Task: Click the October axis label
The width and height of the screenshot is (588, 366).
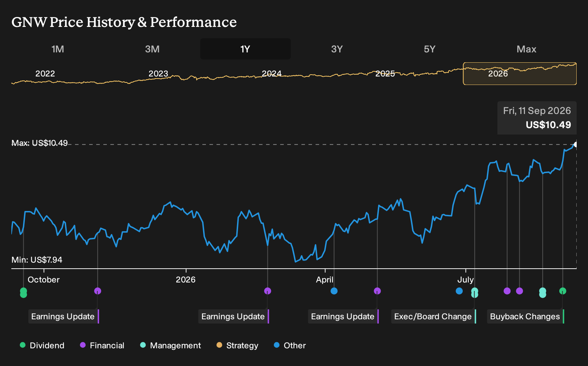Action: [x=44, y=280]
